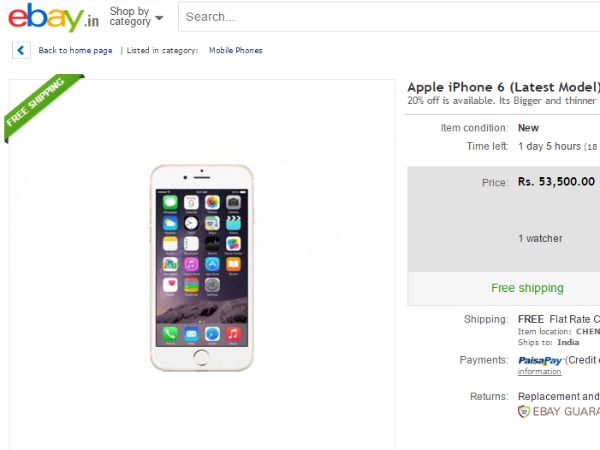This screenshot has width=600, height=450.
Task: Expand the Shop by category dropdown
Action: (136, 17)
